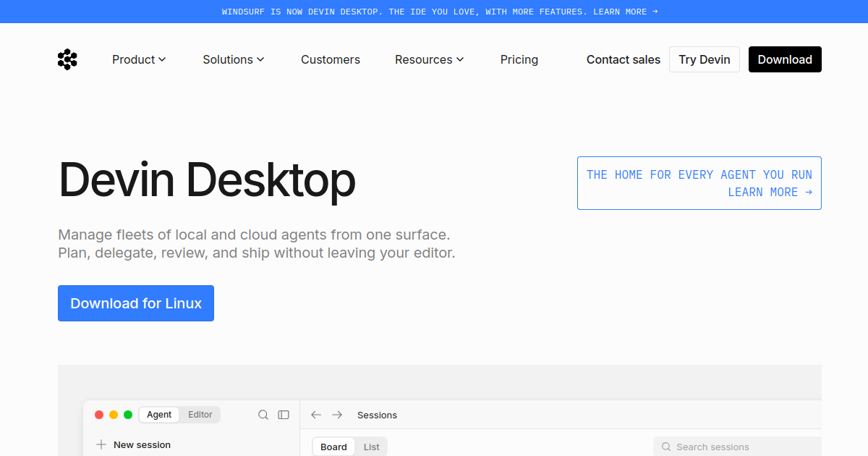Open the Product dropdown menu
The width and height of the screenshot is (868, 456).
coord(139,59)
